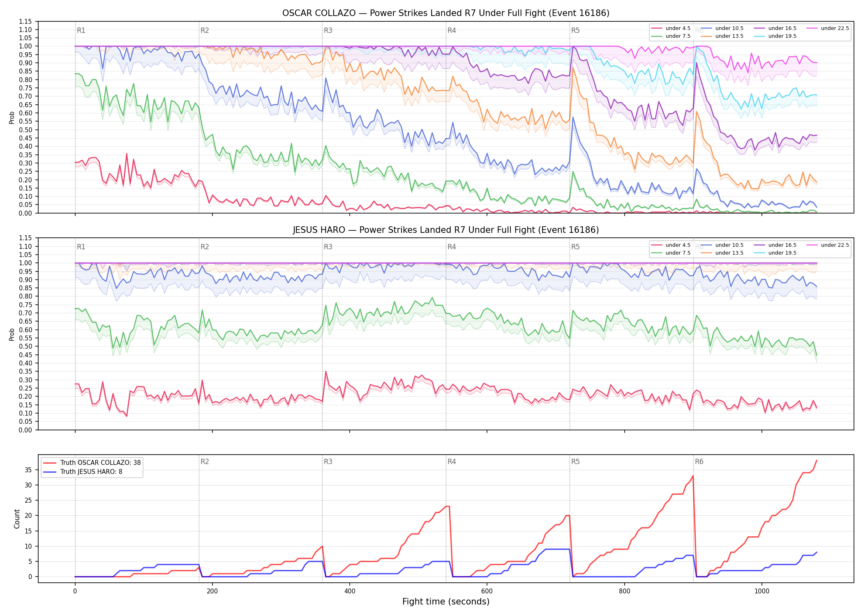Click the R5 round marker in Collazo chart

575,30
